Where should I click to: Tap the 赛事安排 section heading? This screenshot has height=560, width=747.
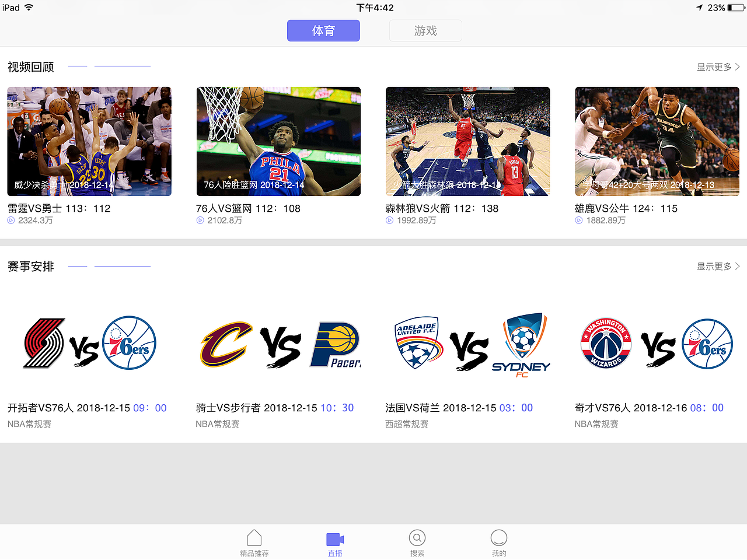click(31, 267)
